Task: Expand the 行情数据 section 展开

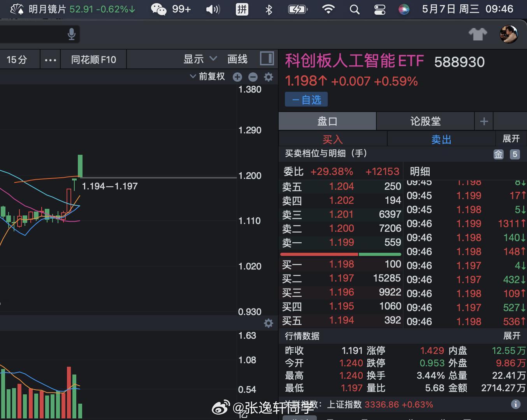Action: (512, 336)
